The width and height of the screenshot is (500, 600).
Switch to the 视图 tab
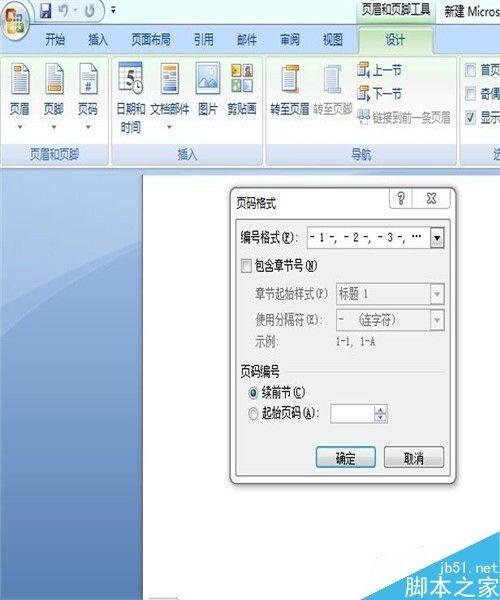point(332,39)
